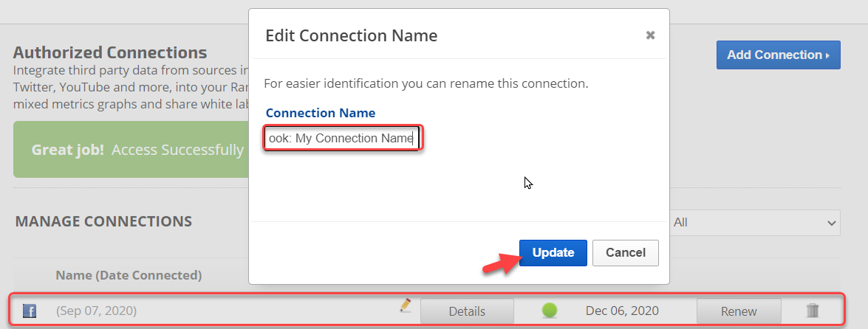Delete connection with the trash icon
This screenshot has width=868, height=329.
[x=813, y=311]
